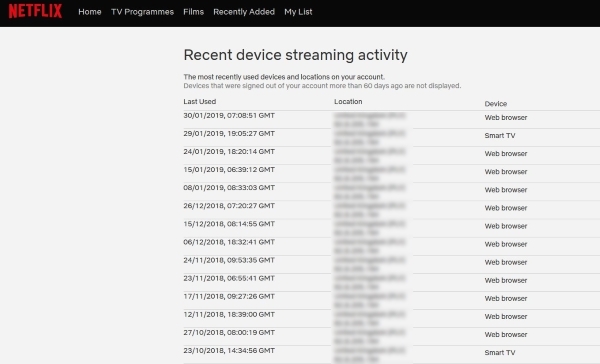The image size is (600, 364).
Task: Click Smart TV in the 23/10/2018 row
Action: pyautogui.click(x=500, y=353)
